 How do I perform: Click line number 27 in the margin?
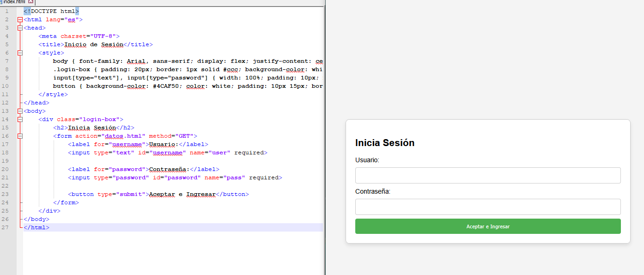(6, 227)
